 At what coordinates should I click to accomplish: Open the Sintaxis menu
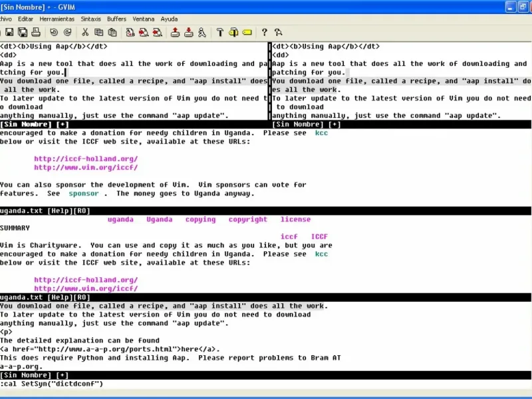90,19
